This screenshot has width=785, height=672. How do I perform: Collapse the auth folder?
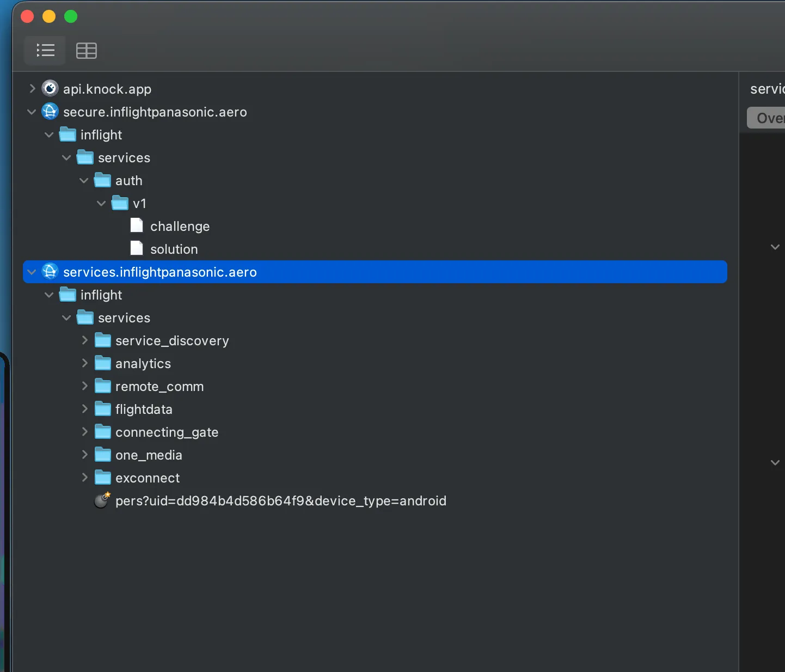pos(84,180)
